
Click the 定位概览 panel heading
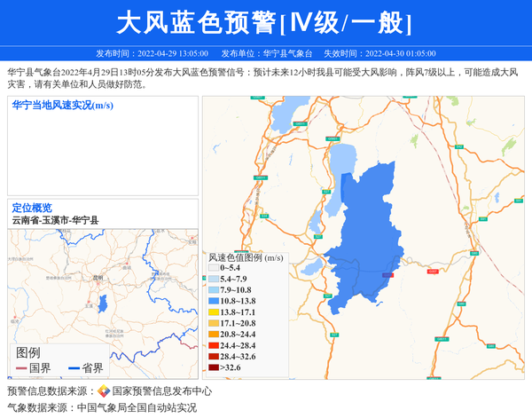32,208
